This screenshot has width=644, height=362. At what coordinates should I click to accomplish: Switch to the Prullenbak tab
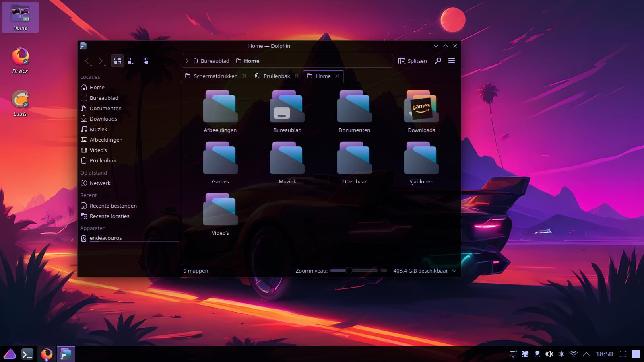[277, 76]
